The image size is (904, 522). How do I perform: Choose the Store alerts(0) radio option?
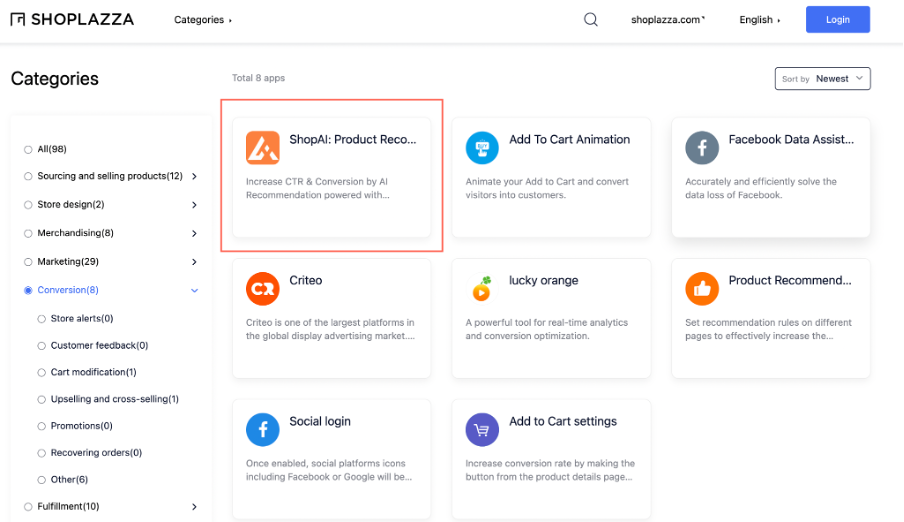point(42,319)
